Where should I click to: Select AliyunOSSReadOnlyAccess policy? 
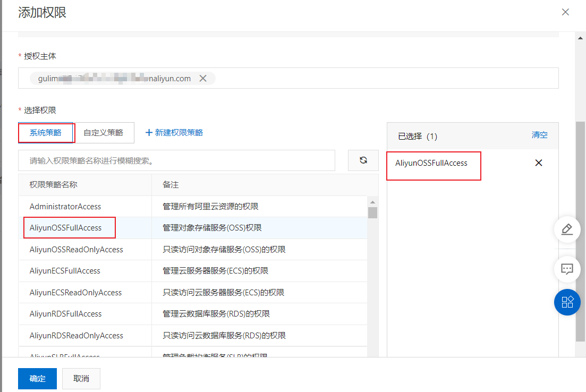coord(77,250)
